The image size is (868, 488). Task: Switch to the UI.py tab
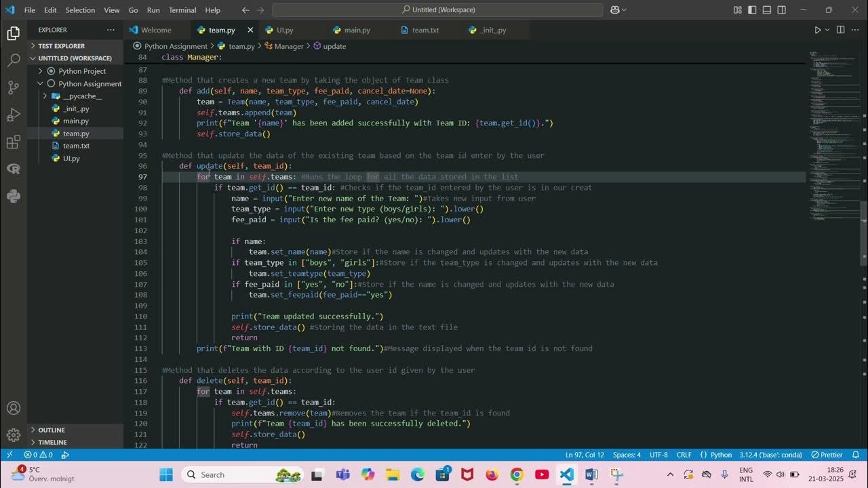(x=285, y=30)
